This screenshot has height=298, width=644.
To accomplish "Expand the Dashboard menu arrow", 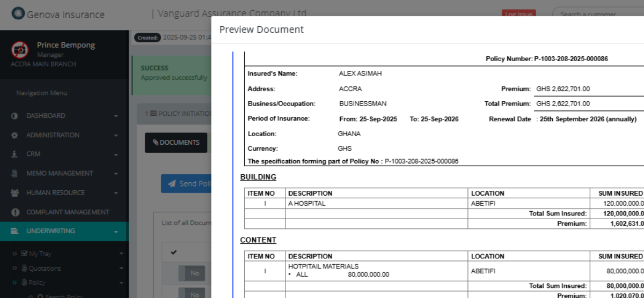I will tap(116, 116).
